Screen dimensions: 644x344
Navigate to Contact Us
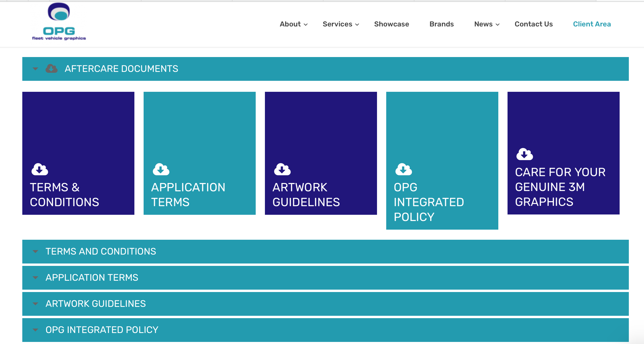(x=534, y=24)
